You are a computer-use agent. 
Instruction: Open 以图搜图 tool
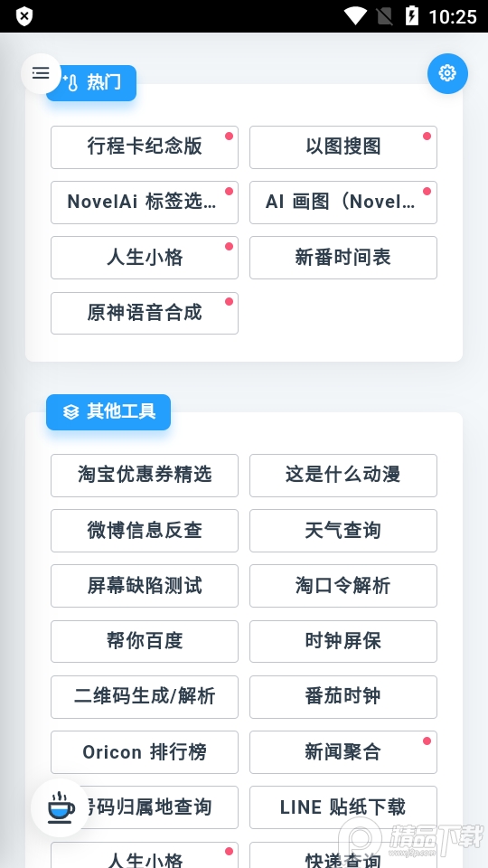(343, 147)
